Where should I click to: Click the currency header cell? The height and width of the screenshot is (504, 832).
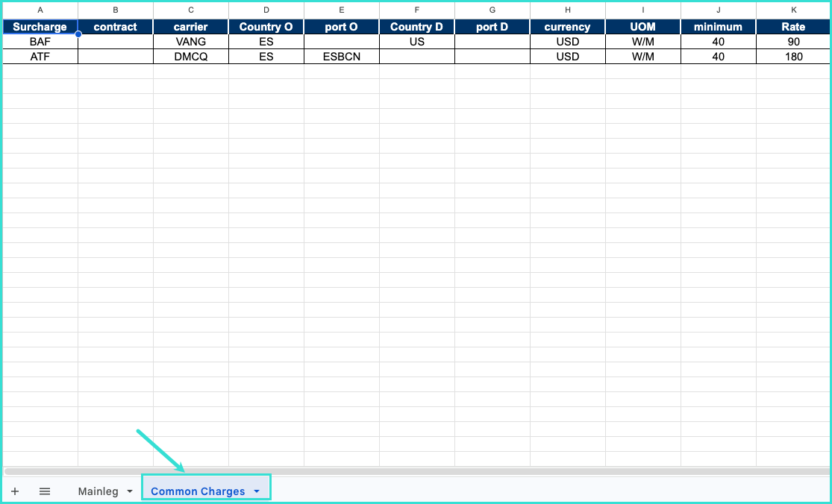[567, 27]
